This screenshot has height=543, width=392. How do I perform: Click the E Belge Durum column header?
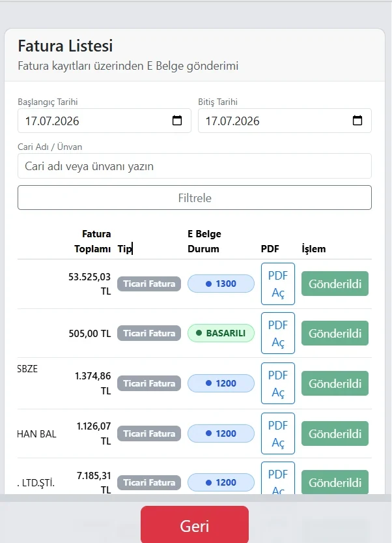[204, 241]
